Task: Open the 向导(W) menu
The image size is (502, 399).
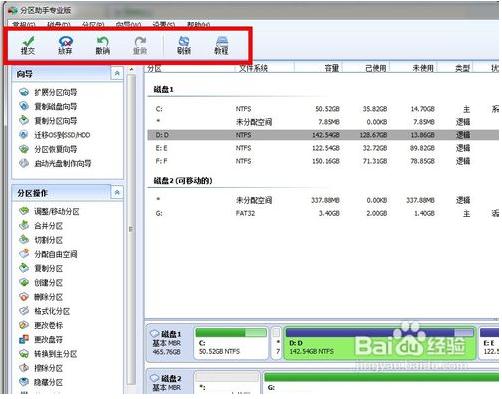Action: (x=128, y=25)
